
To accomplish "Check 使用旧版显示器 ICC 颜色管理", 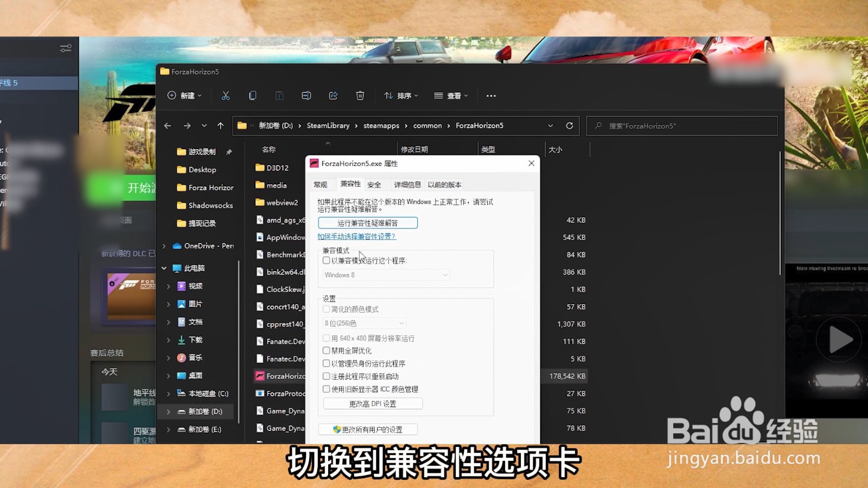I will pos(326,389).
